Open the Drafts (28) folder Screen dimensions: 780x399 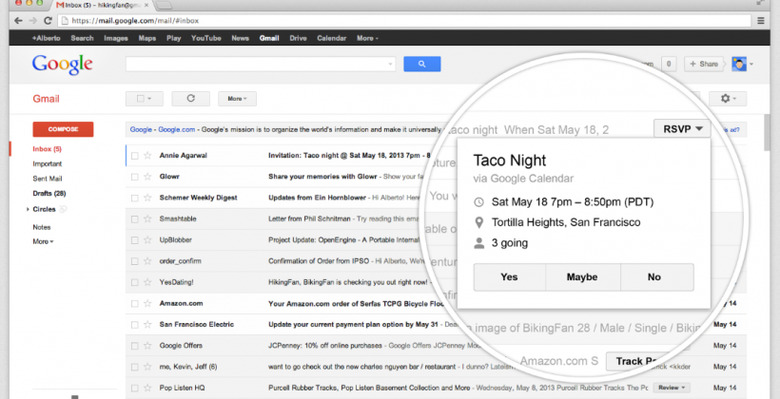point(49,194)
